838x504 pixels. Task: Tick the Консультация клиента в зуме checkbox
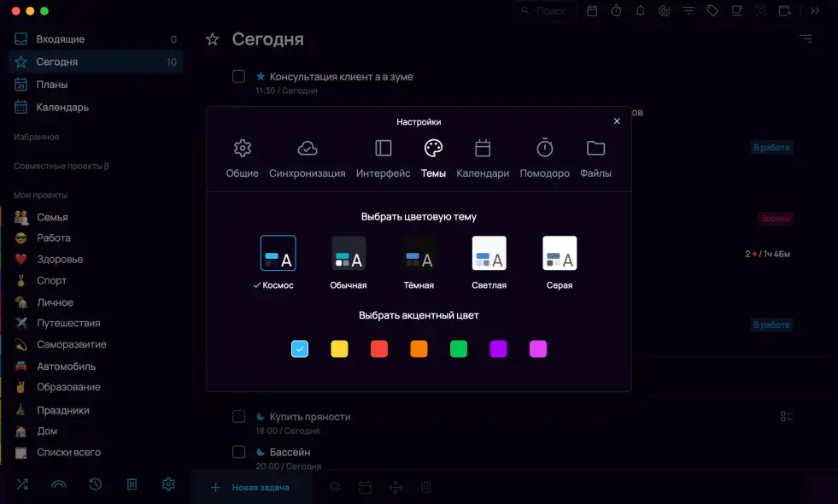(239, 76)
